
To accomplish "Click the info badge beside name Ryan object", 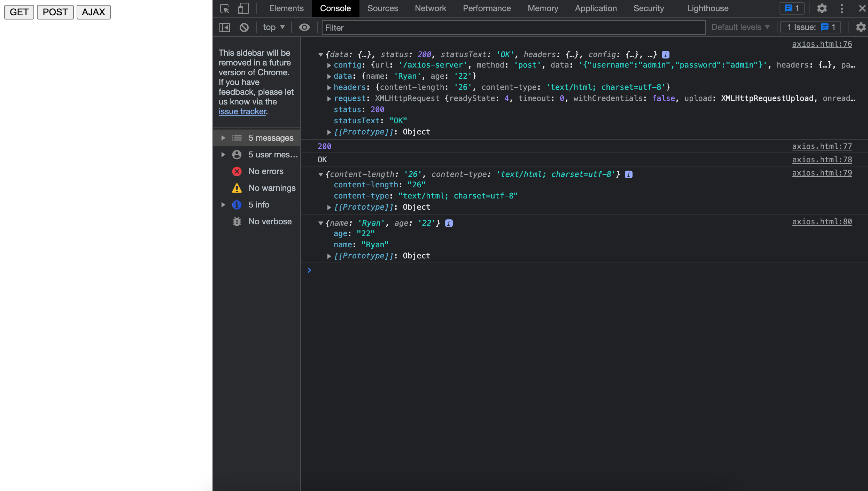I will pos(449,223).
